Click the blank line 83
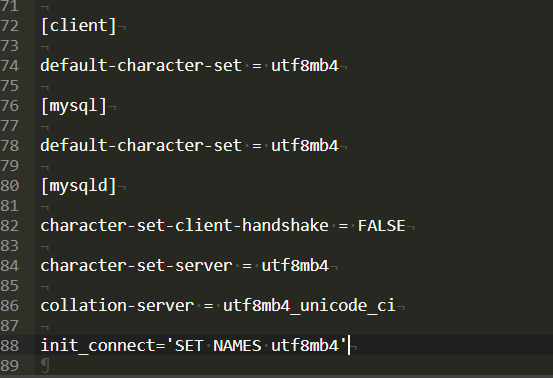The width and height of the screenshot is (553, 378). [x=294, y=246]
